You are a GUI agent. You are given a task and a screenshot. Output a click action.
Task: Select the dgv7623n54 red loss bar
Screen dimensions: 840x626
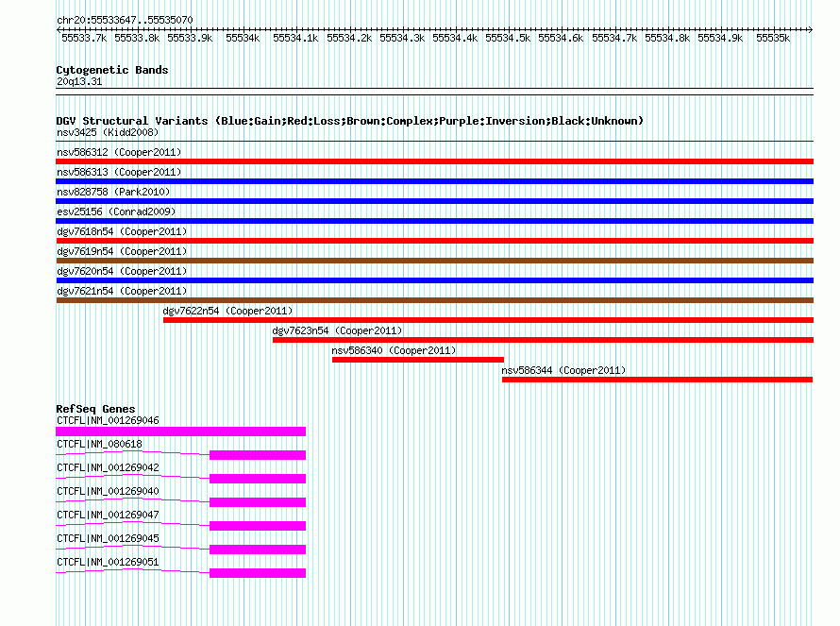coord(544,340)
